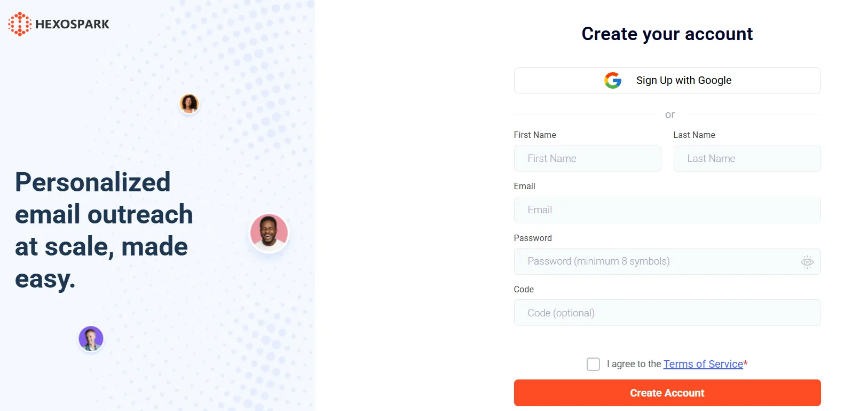Check the Terms of Service agreement box
The image size is (868, 411).
(593, 364)
